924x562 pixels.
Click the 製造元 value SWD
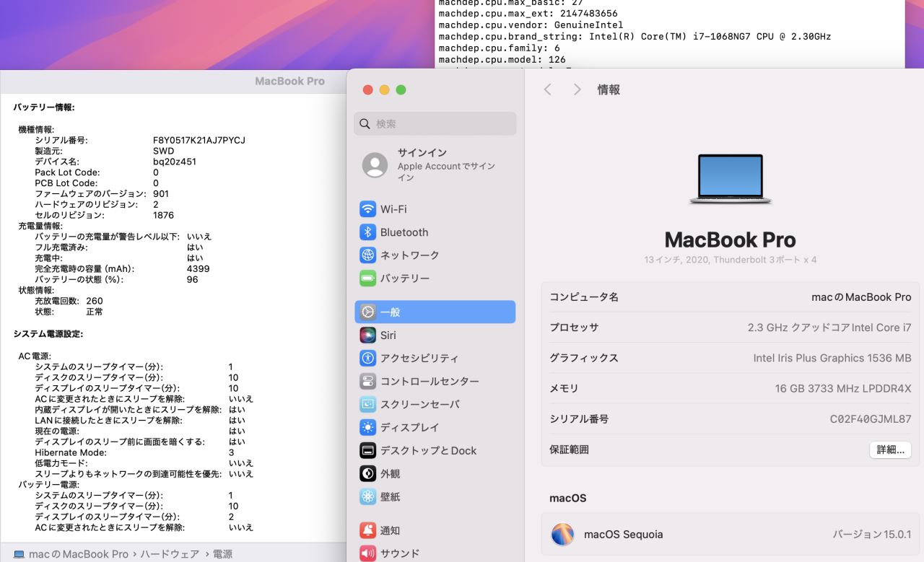[164, 151]
